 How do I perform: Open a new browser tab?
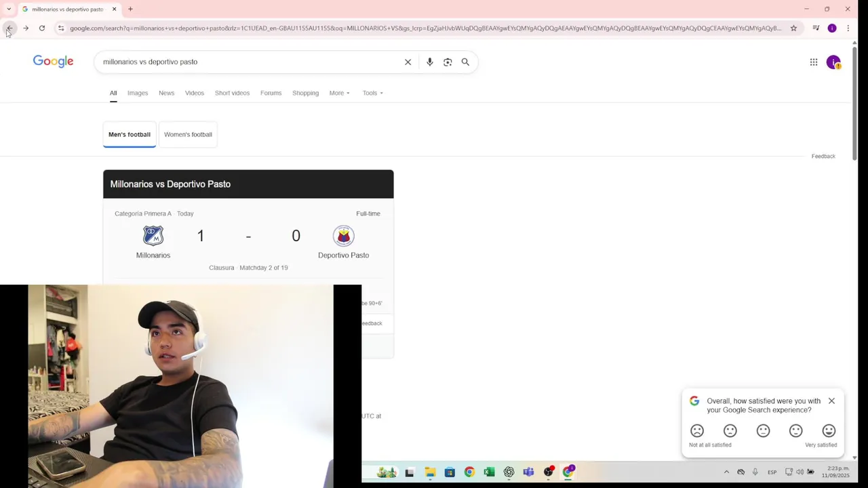tap(130, 9)
